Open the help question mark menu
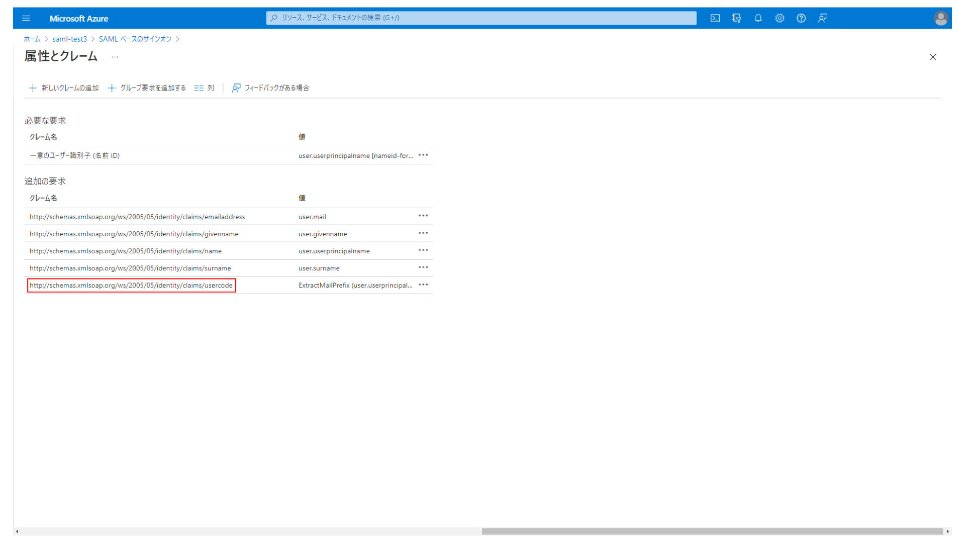This screenshot has width=980, height=558. (x=801, y=18)
